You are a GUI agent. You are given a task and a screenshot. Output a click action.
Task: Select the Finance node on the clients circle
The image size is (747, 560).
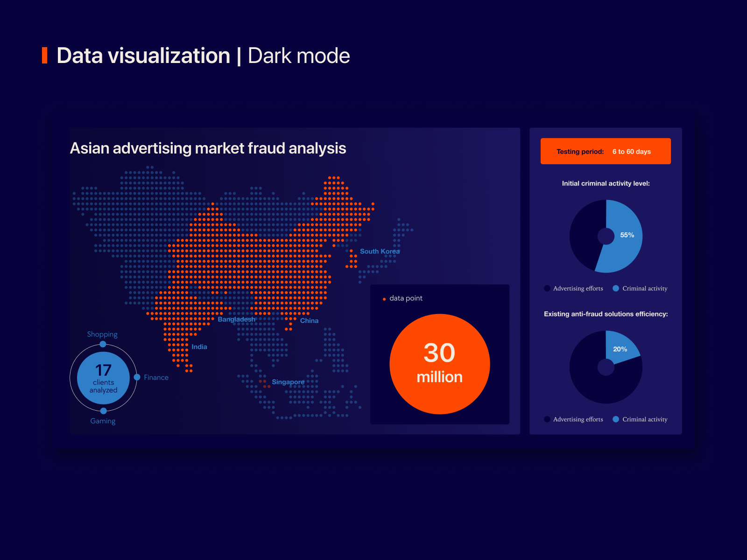[136, 377]
